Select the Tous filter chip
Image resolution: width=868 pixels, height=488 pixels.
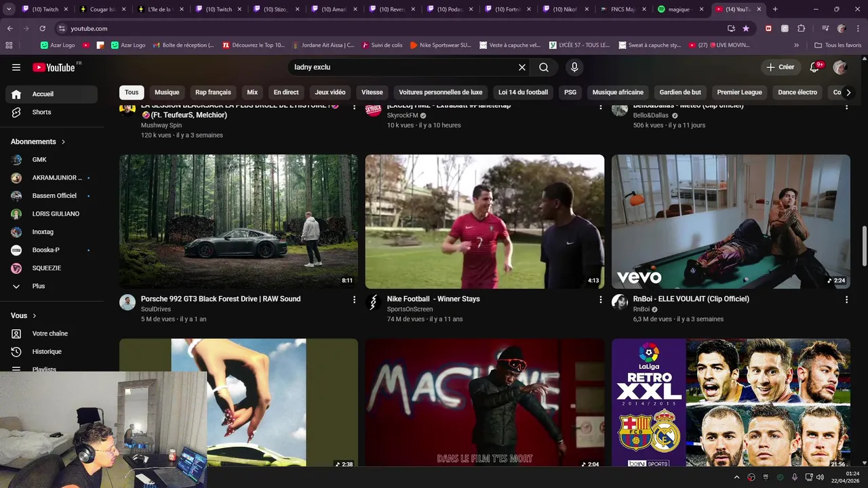pos(132,92)
